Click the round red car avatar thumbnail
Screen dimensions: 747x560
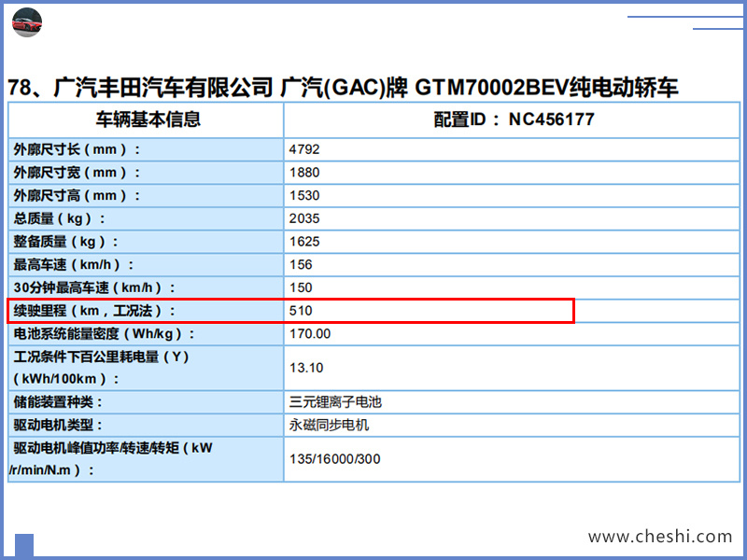(27, 22)
